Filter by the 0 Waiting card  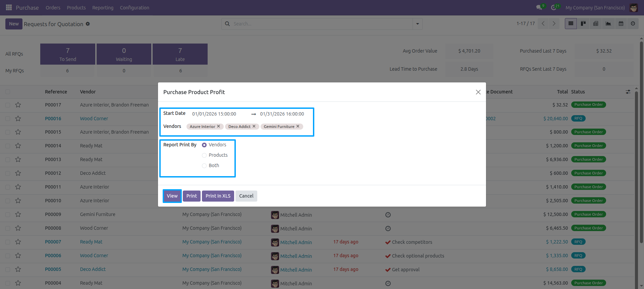124,54
